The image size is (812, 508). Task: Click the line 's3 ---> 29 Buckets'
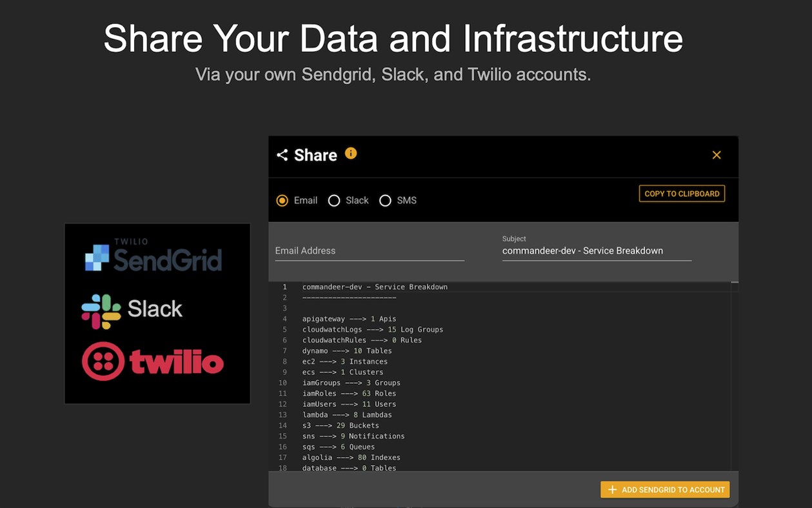click(x=341, y=425)
